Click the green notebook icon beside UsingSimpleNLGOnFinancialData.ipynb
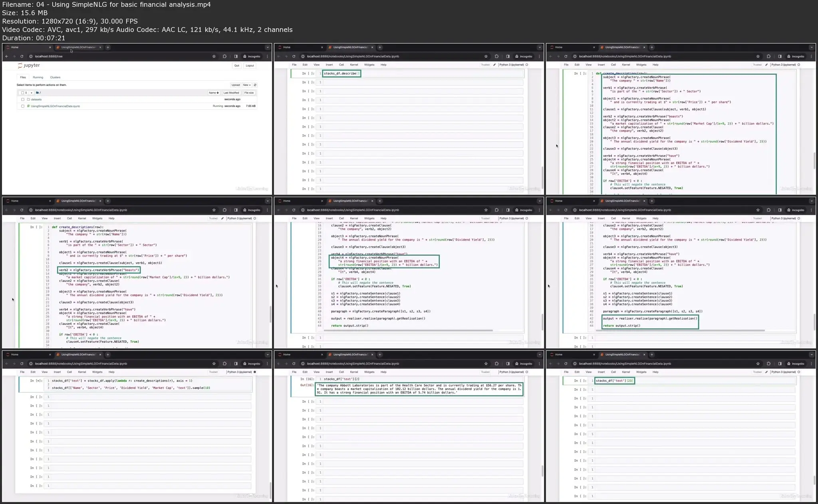Image resolution: width=818 pixels, height=504 pixels. pos(28,106)
